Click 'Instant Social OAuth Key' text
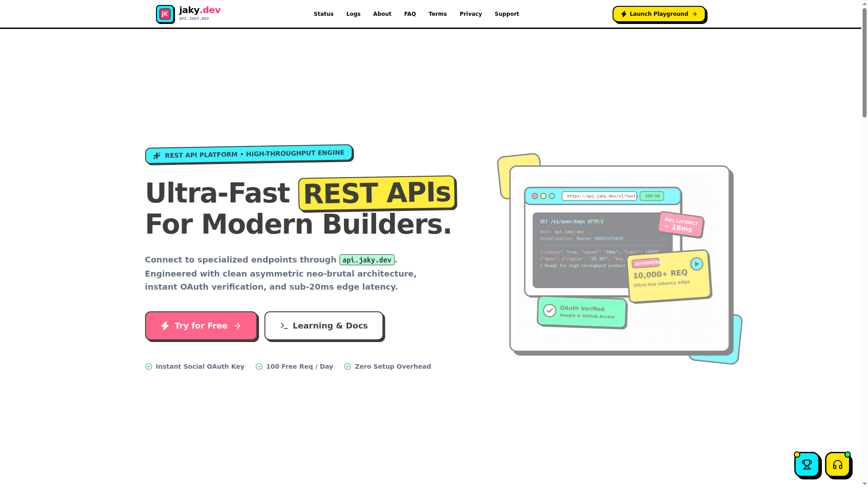868x488 pixels. 200,366
